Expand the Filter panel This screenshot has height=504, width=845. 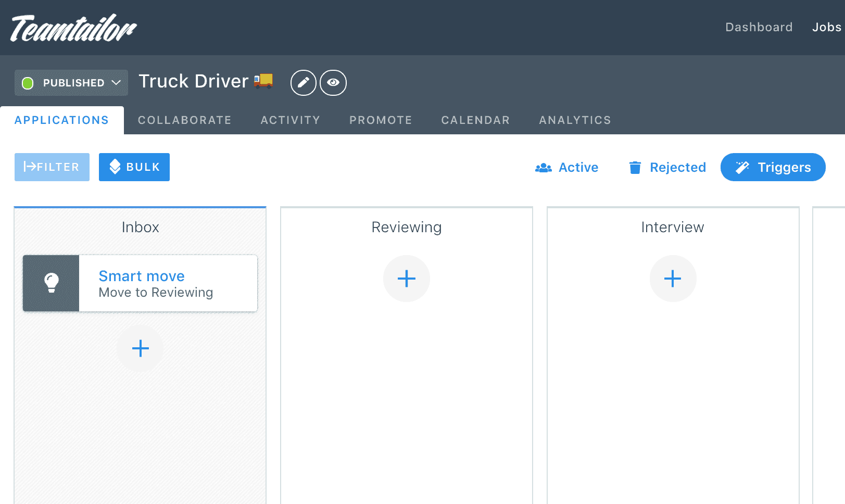tap(52, 167)
